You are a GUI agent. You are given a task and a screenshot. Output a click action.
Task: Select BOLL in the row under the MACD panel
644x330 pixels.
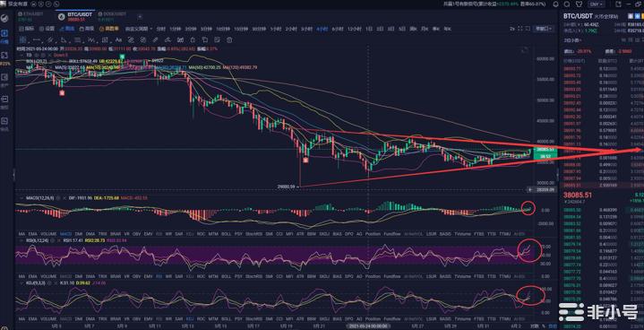(x=226, y=233)
